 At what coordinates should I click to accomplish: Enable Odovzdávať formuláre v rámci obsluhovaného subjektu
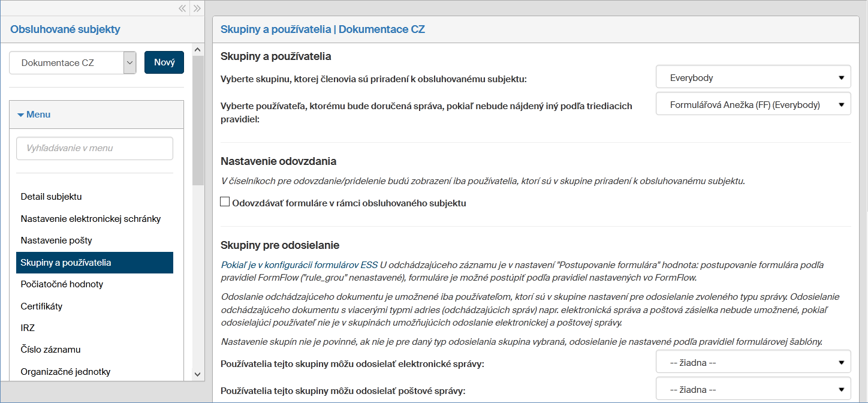225,202
